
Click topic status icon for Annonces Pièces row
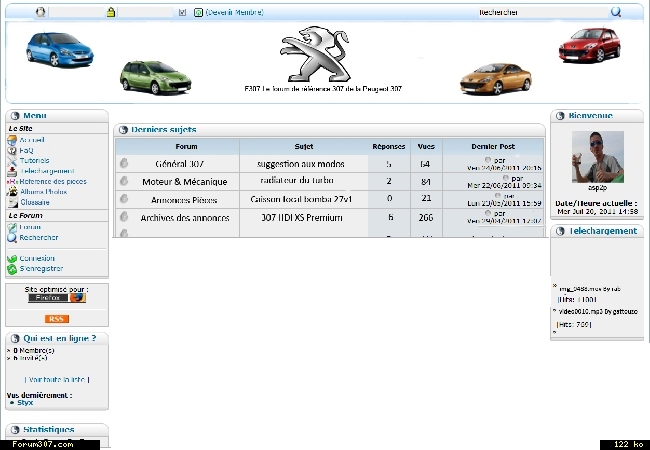[124, 198]
